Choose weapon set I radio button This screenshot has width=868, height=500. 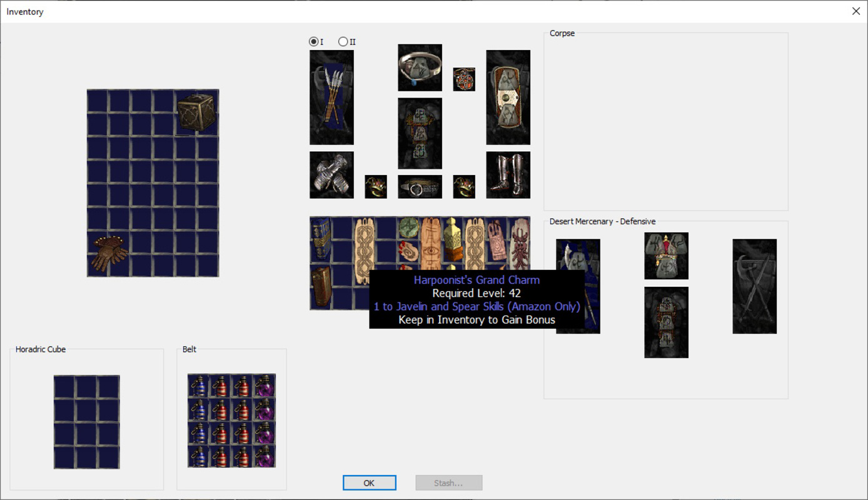click(313, 42)
